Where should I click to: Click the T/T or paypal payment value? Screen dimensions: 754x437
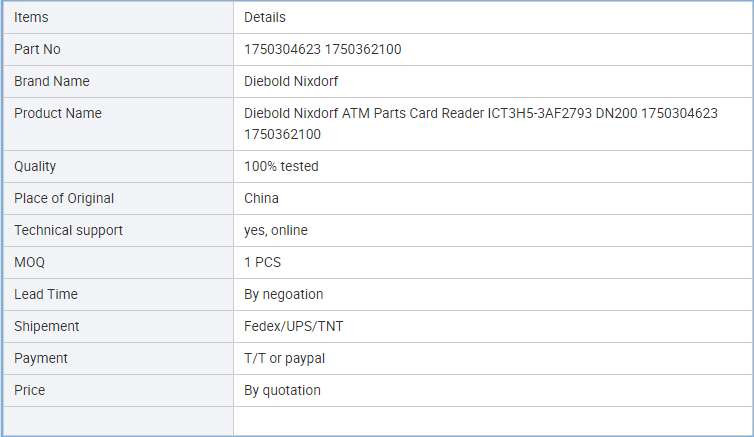tap(284, 358)
